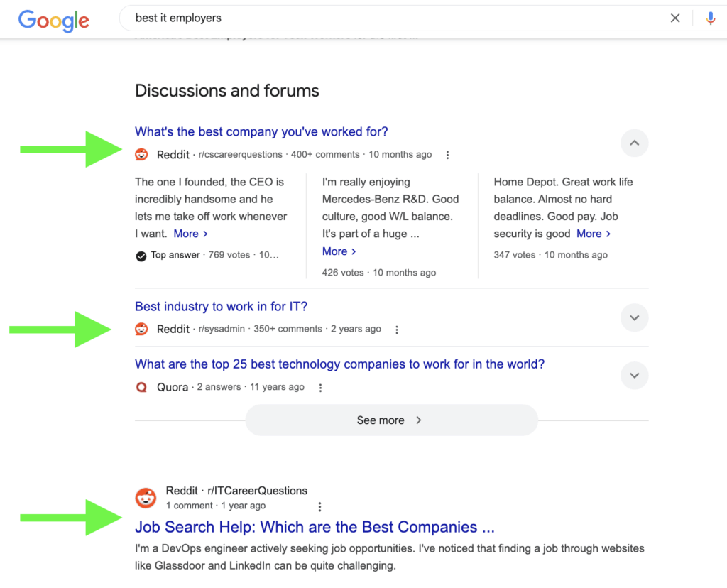Click the Quora icon

[142, 388]
